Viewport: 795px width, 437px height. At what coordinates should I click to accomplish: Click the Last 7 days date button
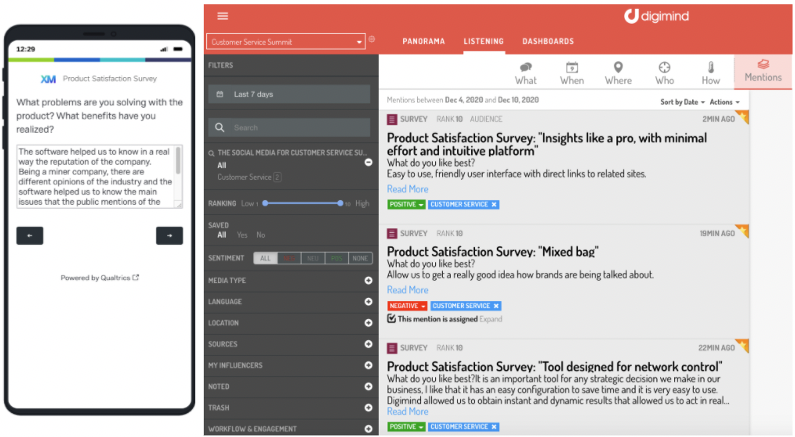[289, 94]
